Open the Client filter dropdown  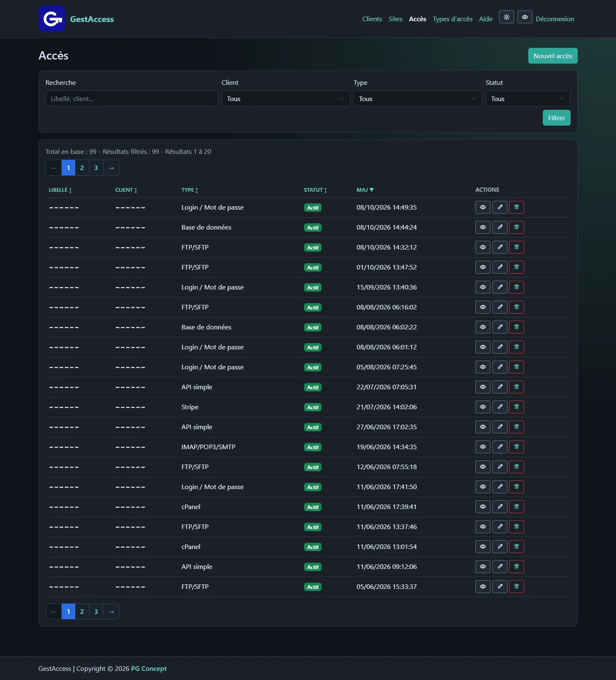(x=285, y=99)
